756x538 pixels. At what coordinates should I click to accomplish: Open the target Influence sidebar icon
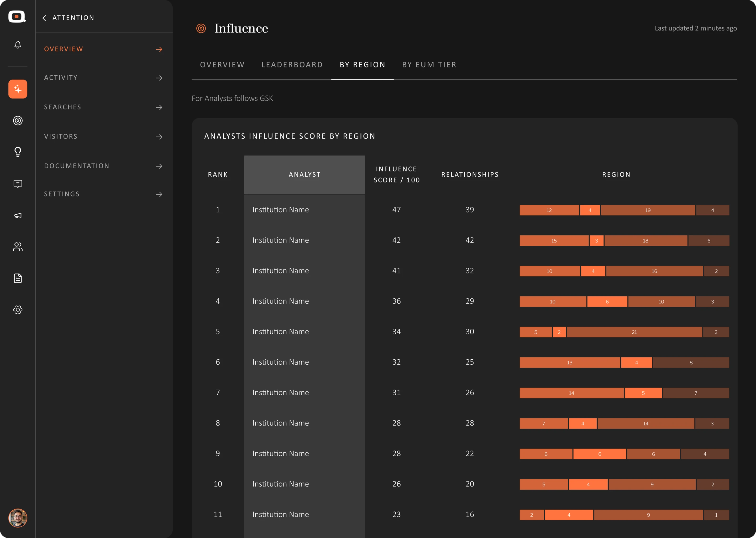(18, 121)
